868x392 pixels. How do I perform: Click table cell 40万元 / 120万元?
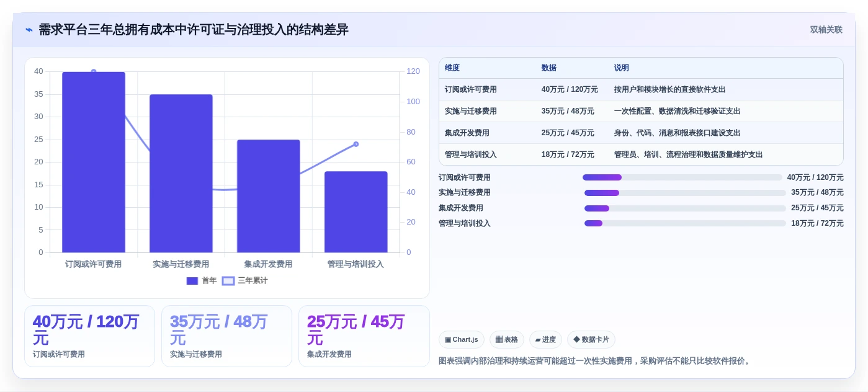click(x=570, y=89)
